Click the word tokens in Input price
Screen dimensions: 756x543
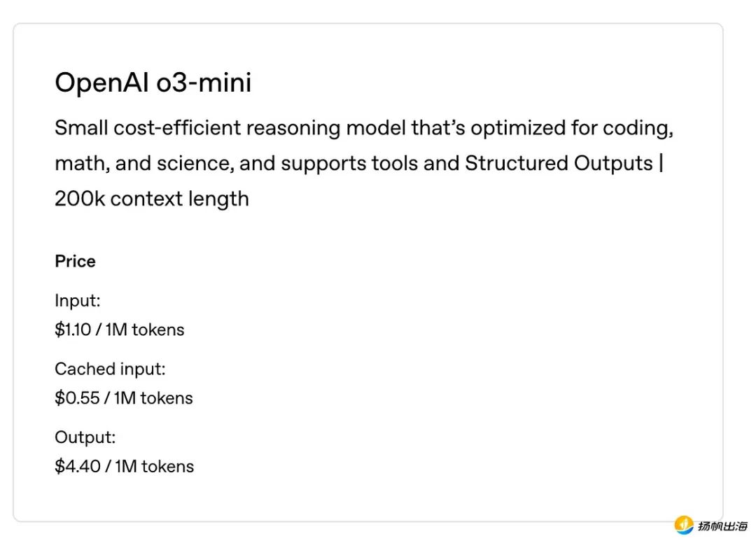[158, 330]
